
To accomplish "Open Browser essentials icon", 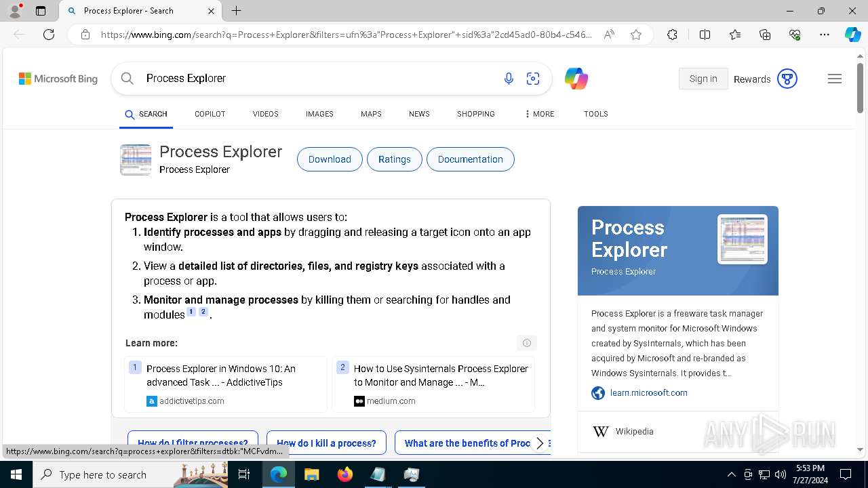I will pos(795,35).
